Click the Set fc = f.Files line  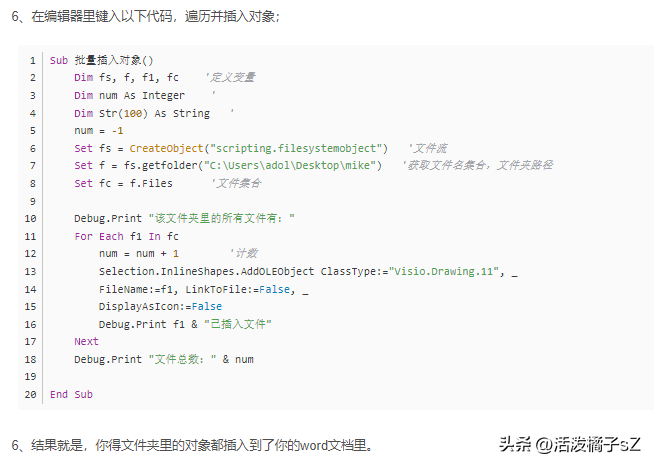coord(123,184)
